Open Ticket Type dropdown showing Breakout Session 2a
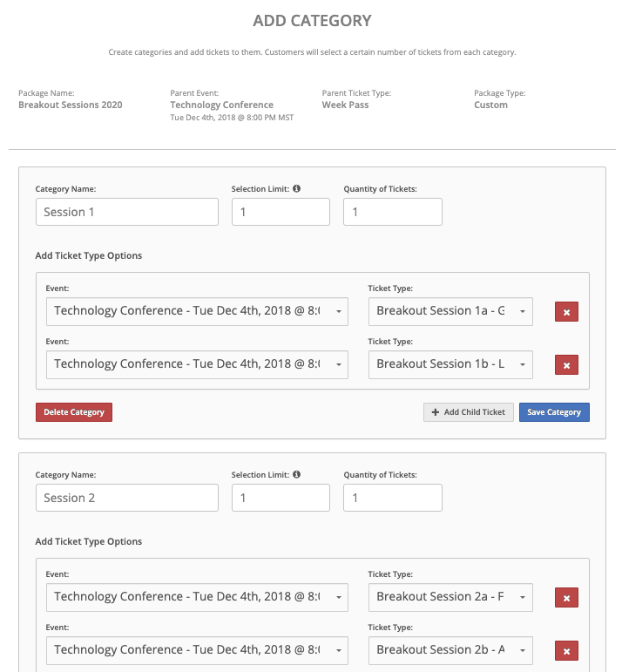 point(450,597)
